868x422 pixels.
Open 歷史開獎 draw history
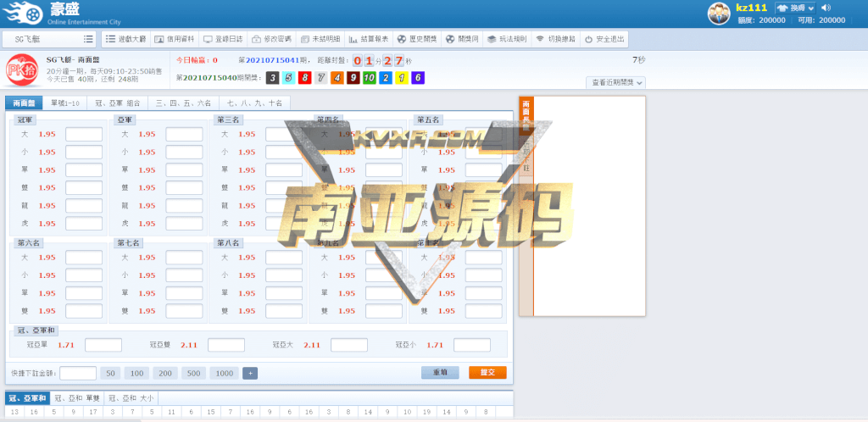point(417,39)
